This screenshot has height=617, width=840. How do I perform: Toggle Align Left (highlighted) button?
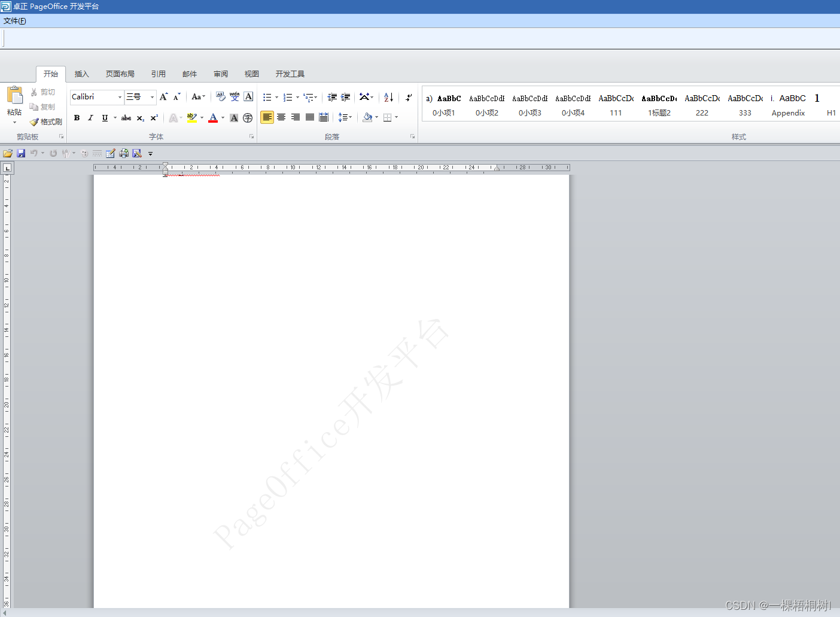[x=267, y=117]
